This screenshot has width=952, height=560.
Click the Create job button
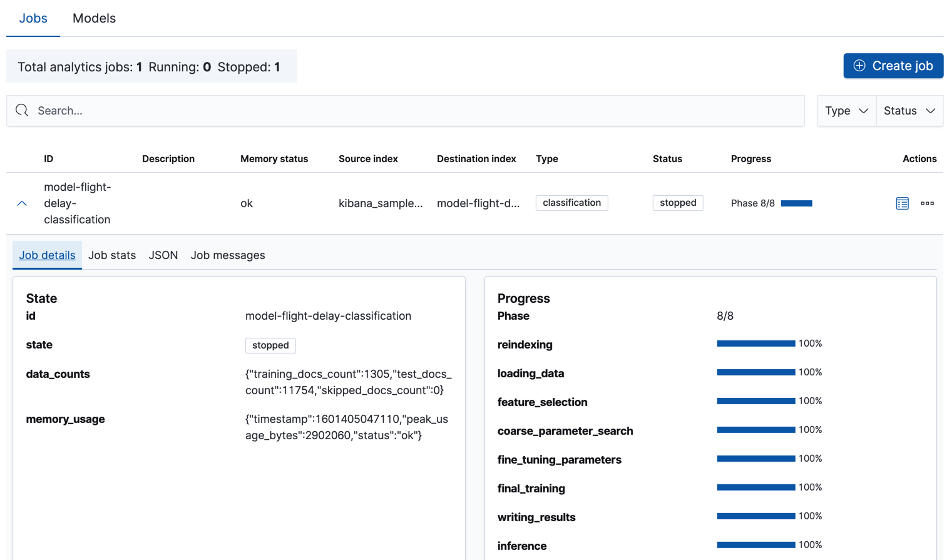893,65
